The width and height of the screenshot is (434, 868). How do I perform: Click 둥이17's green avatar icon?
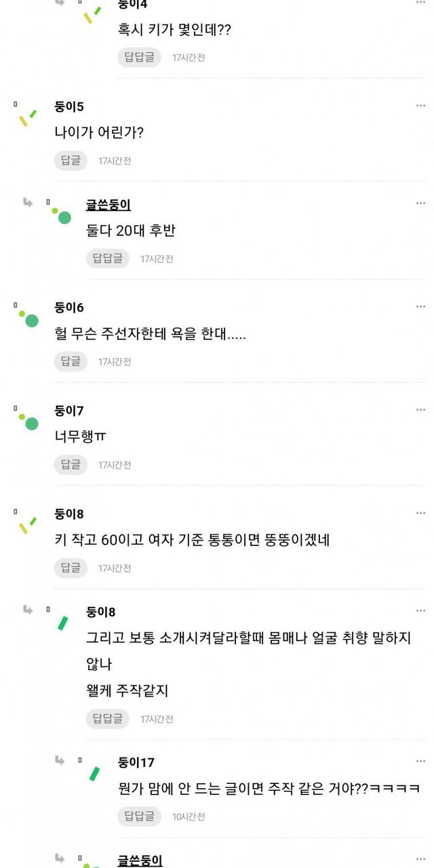[x=94, y=774]
